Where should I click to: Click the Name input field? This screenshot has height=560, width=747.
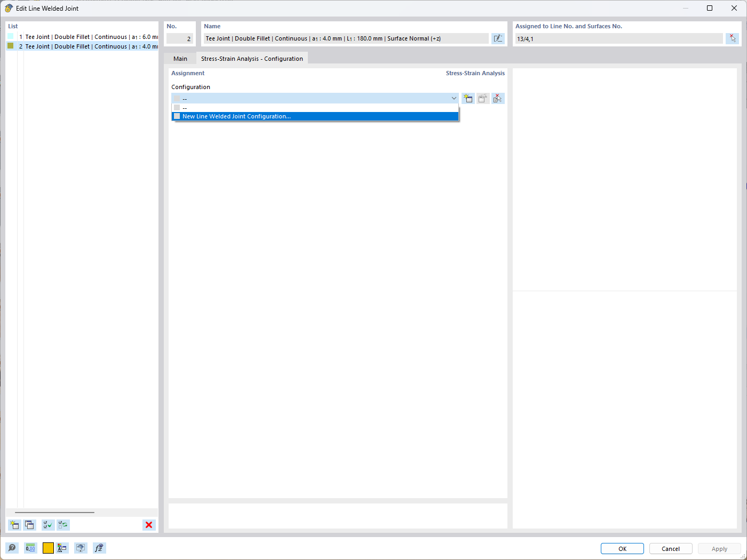(x=346, y=38)
